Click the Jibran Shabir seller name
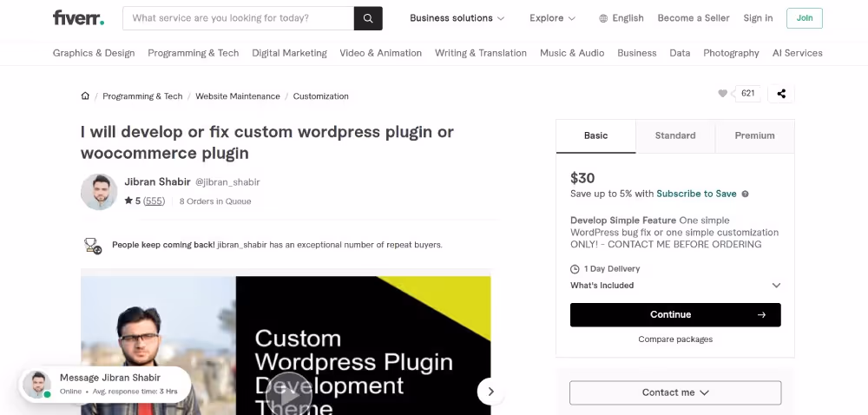This screenshot has width=868, height=415. (157, 181)
